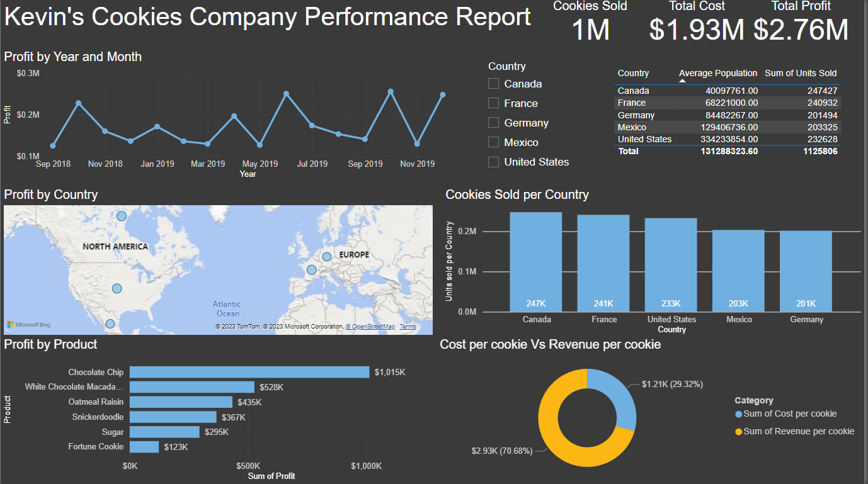Click the Mexico bubble on the map

(x=110, y=324)
